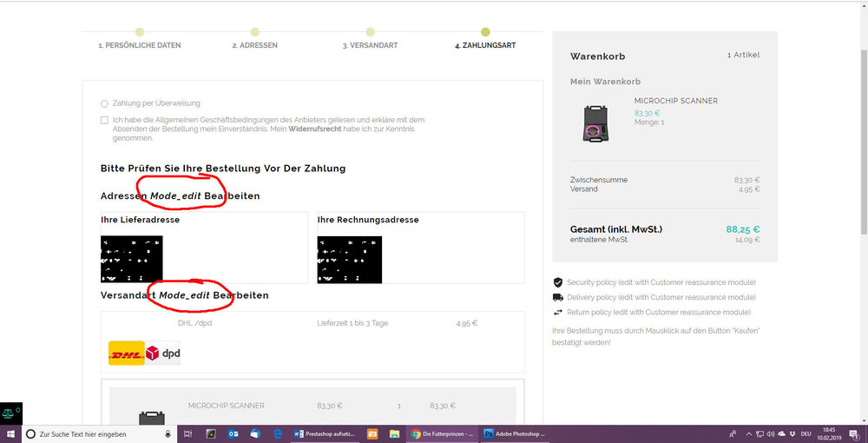Screen dimensions: 868x443
Task: Click the 88,25 € total amount
Action: point(743,229)
